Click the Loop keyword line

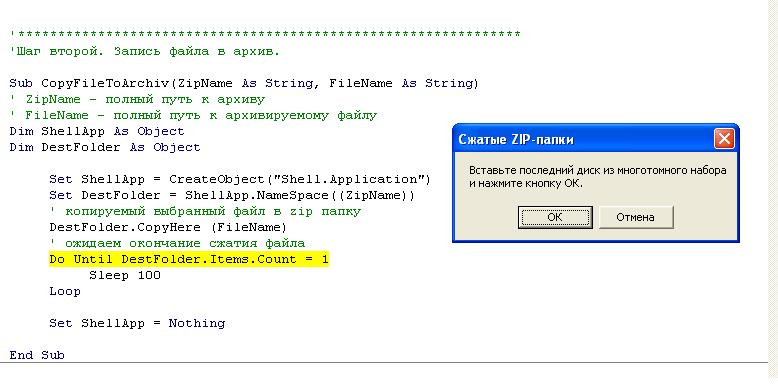65,291
